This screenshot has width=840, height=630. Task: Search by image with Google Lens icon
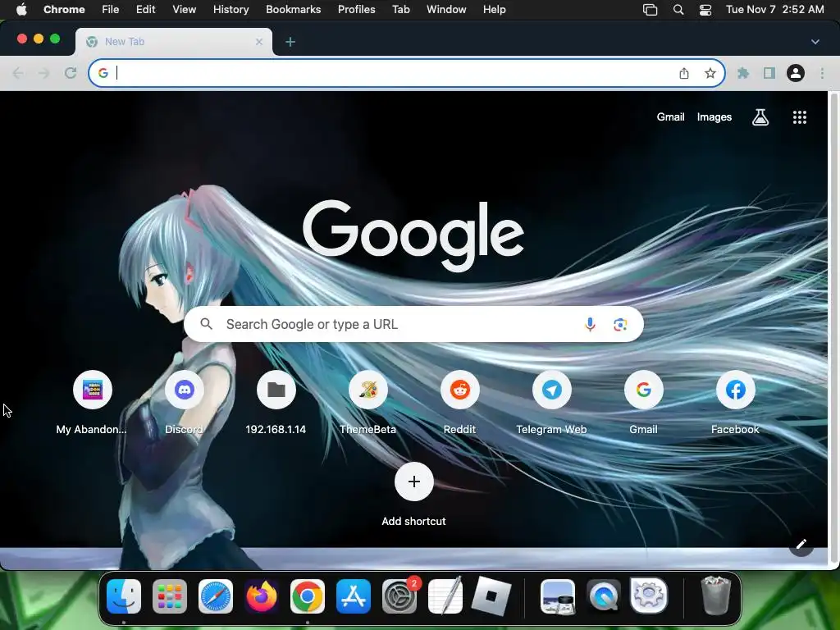620,324
